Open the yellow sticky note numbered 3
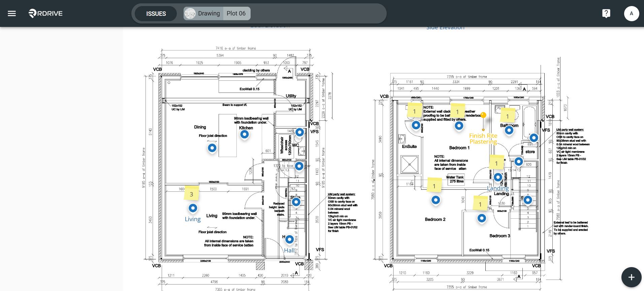644x291 pixels. (191, 193)
